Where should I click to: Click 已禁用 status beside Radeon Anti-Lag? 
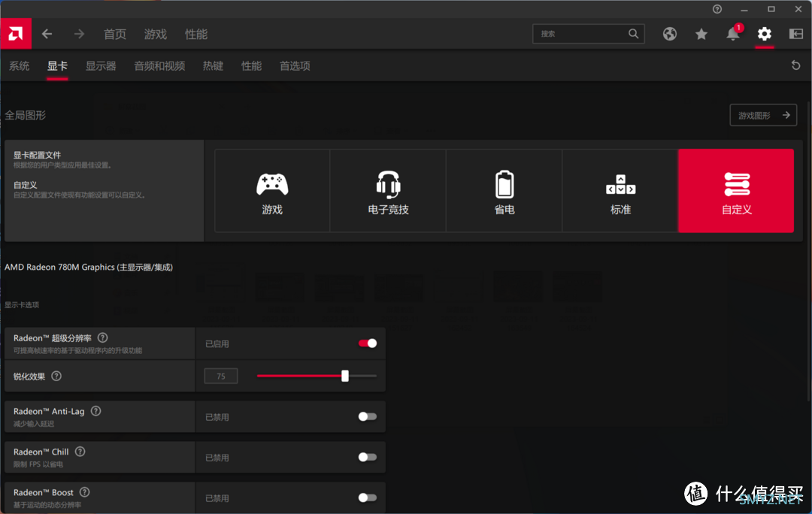click(x=217, y=417)
